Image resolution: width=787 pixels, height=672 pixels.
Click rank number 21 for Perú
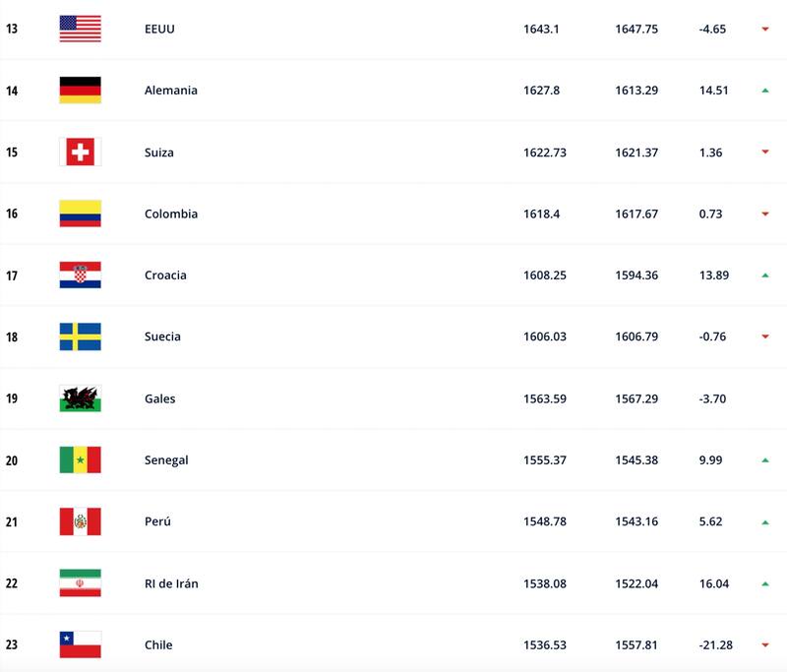[x=12, y=521]
